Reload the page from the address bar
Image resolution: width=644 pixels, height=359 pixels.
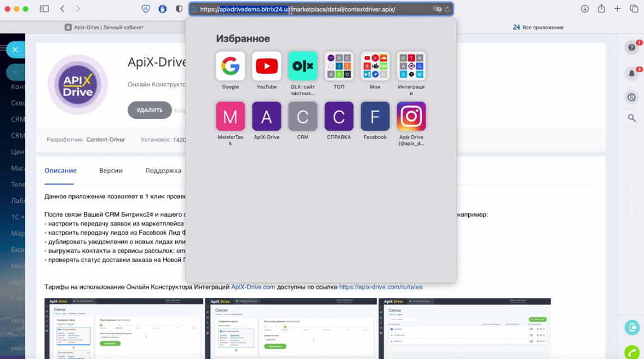tap(447, 9)
